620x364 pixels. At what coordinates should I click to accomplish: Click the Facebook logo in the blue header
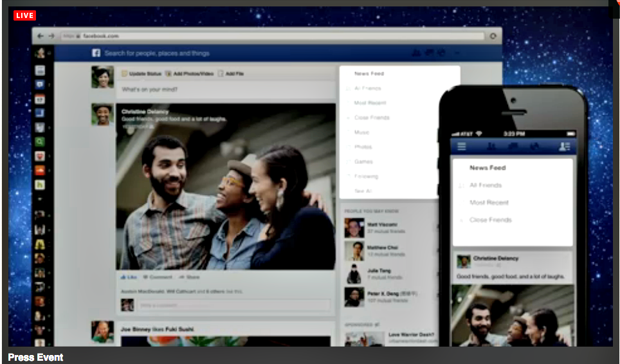pos(96,53)
